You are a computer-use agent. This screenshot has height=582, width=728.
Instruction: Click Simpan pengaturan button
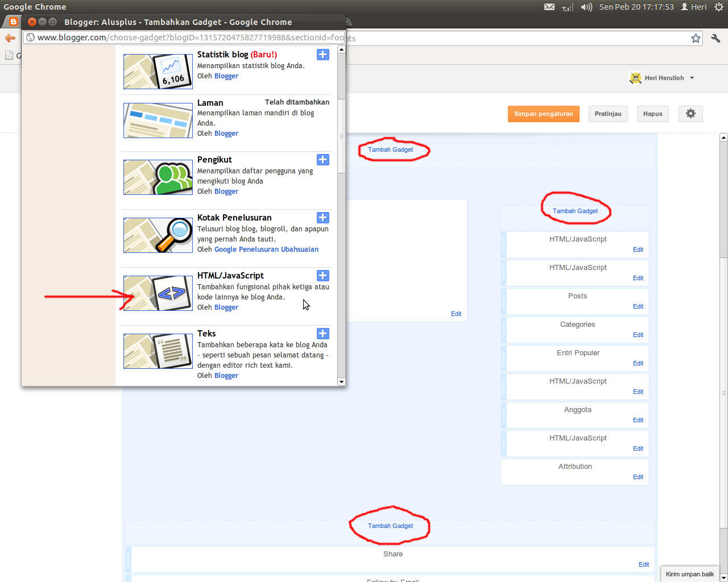[x=544, y=114]
